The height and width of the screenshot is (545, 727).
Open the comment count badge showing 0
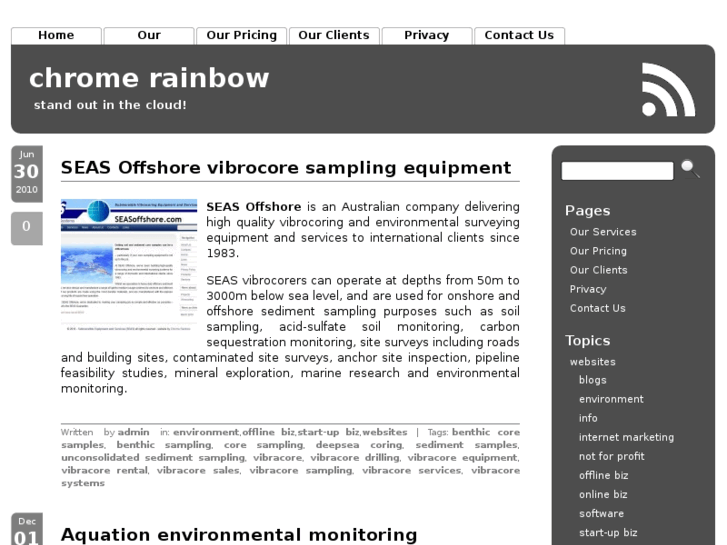[x=26, y=228]
